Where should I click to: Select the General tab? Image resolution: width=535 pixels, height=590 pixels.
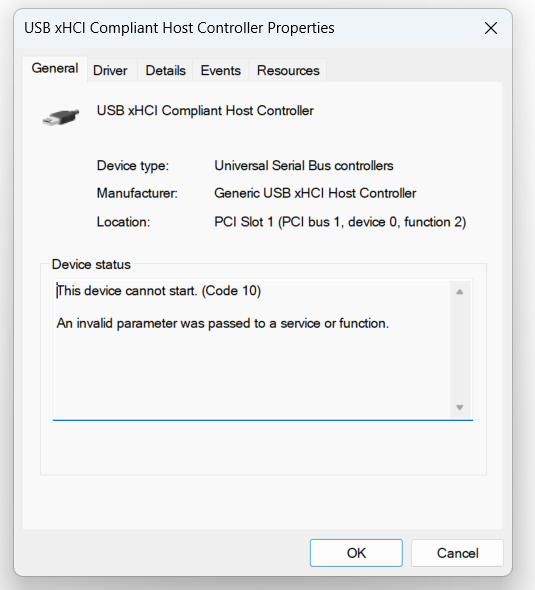pos(55,69)
